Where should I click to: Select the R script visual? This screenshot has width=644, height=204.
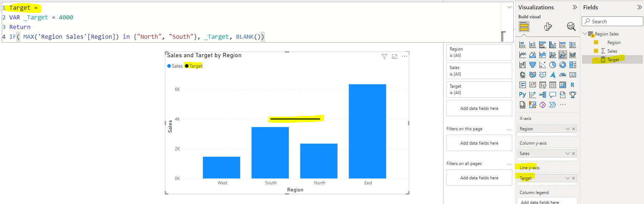click(x=573, y=85)
